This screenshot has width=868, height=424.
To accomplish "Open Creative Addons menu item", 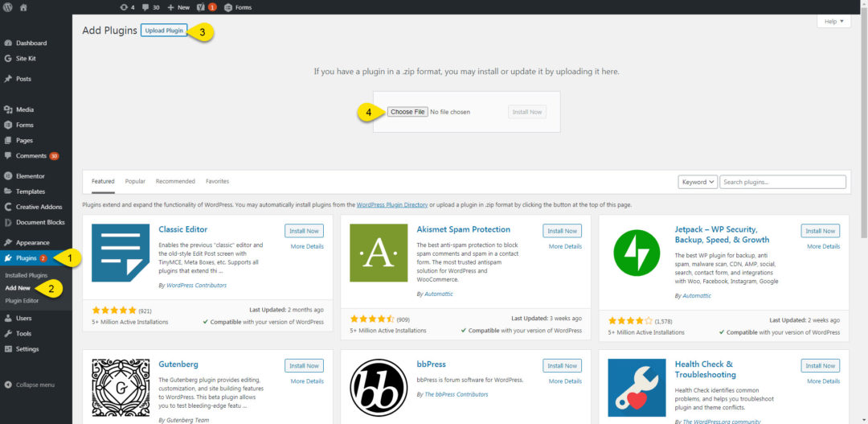I will click(37, 207).
